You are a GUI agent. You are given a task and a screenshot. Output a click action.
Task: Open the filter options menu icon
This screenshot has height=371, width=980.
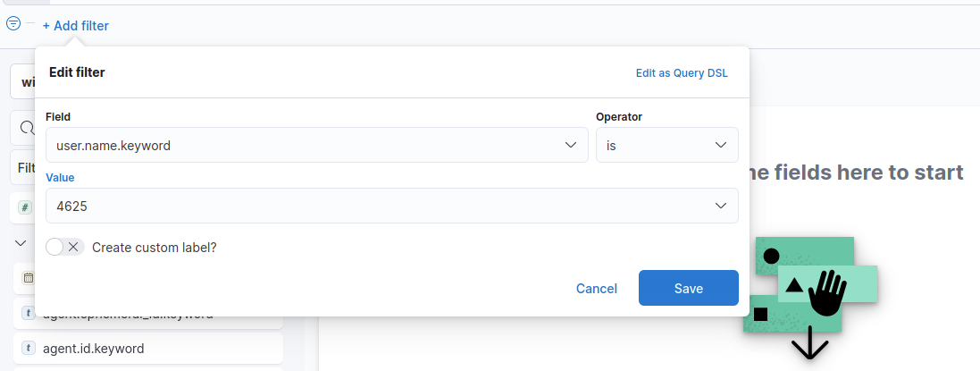pos(13,24)
